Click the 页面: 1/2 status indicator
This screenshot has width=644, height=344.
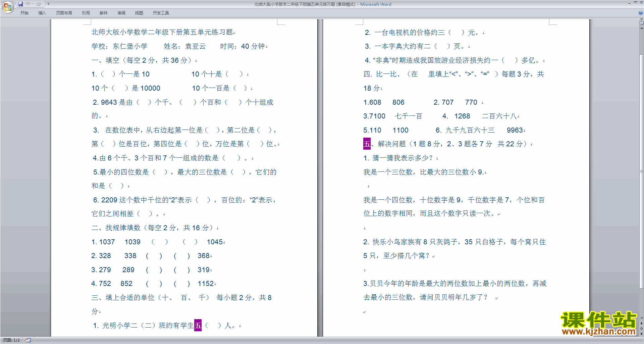click(11, 340)
